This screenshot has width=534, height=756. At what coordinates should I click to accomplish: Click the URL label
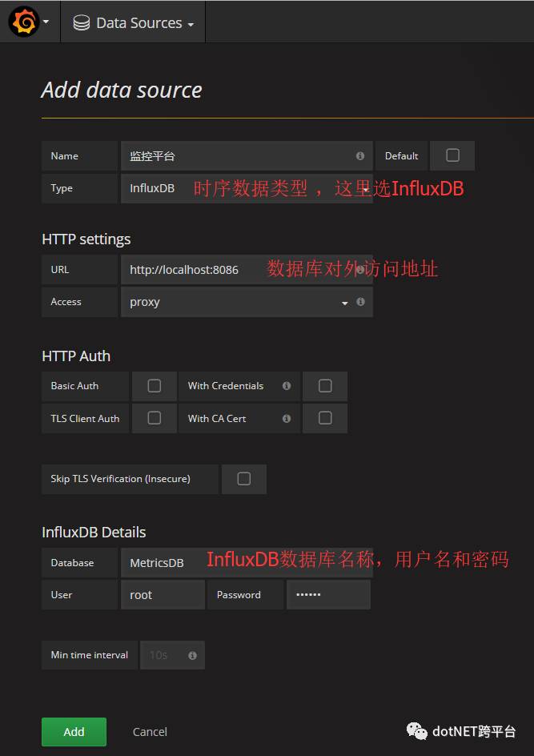[60, 270]
